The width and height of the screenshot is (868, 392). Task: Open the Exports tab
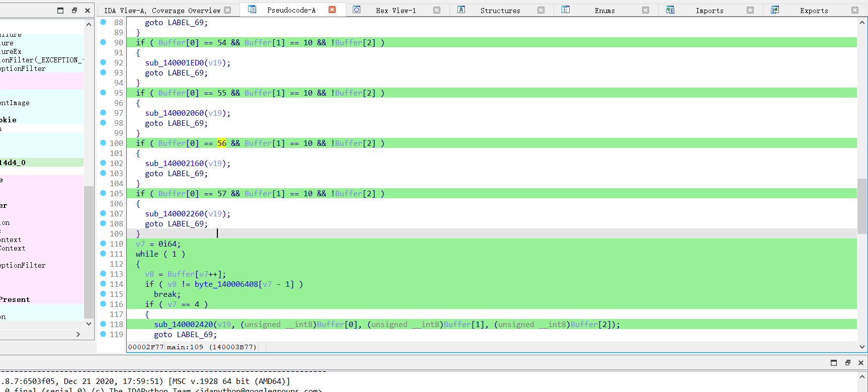click(x=814, y=11)
